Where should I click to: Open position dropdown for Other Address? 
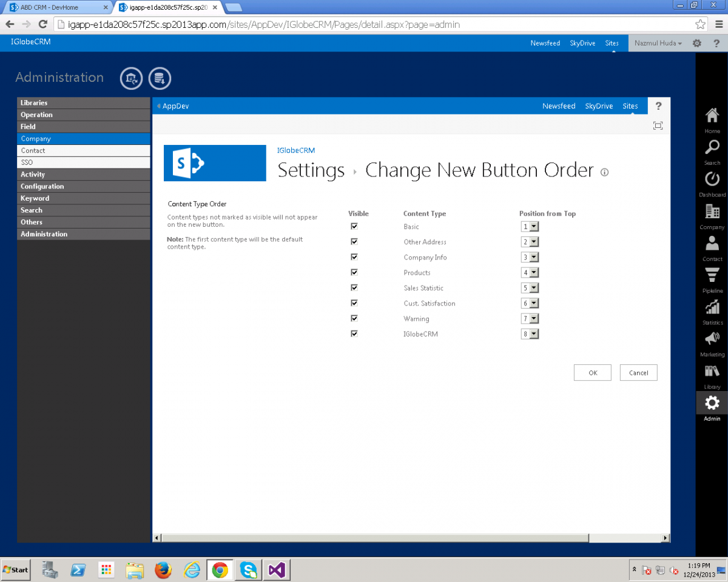click(530, 242)
